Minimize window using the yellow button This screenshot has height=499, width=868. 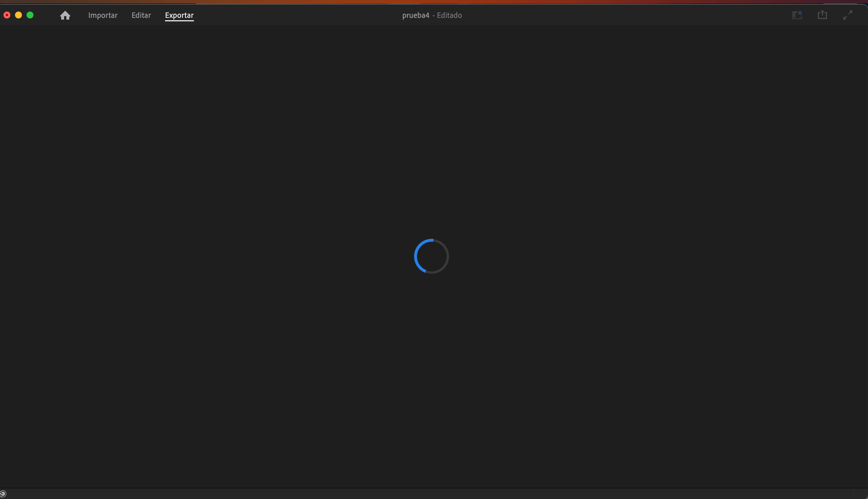pos(18,15)
